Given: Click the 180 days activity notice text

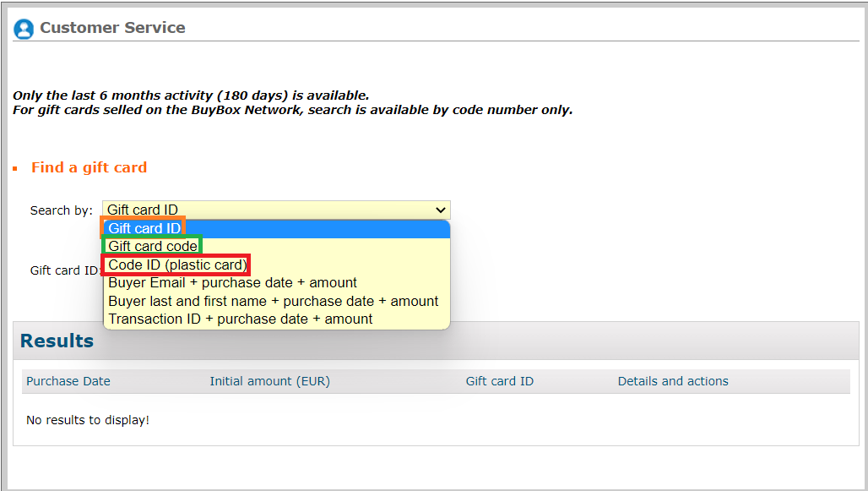Looking at the screenshot, I should pos(191,95).
